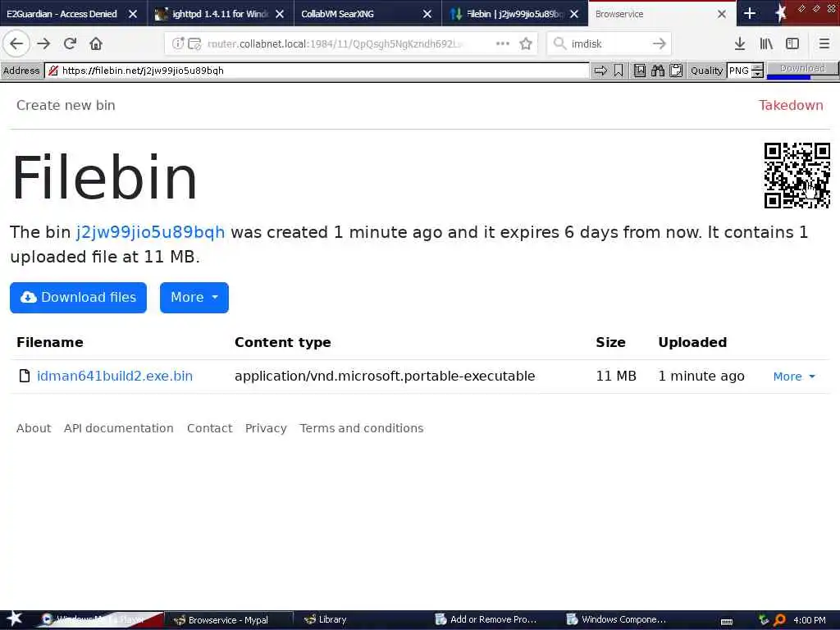Click the file icon beside idman641build2.exe.bin
This screenshot has width=840, height=630.
(24, 376)
